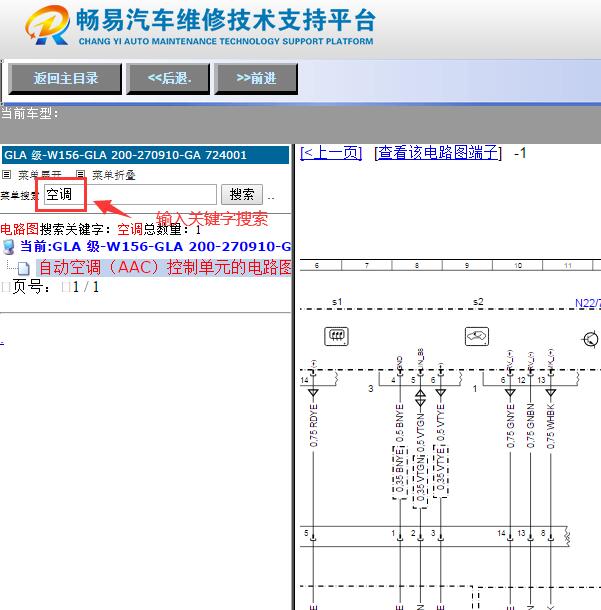Click the car recirculation symbol under s2

(477, 336)
